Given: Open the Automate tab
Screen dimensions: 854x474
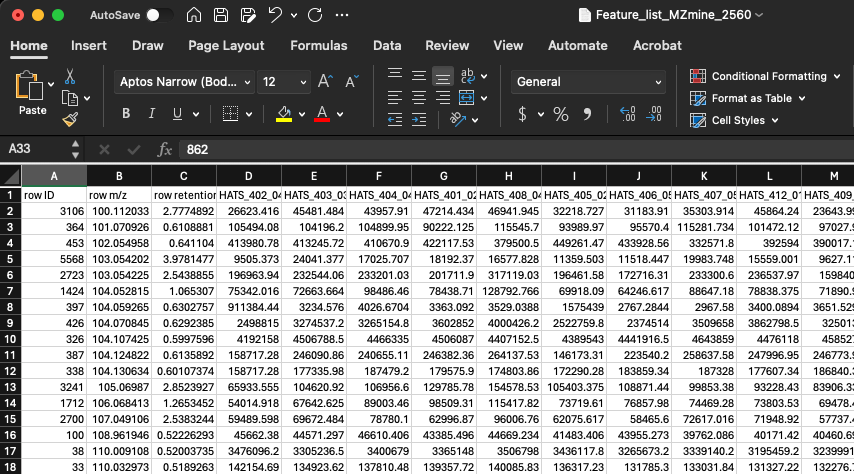Looking at the screenshot, I should tap(578, 46).
